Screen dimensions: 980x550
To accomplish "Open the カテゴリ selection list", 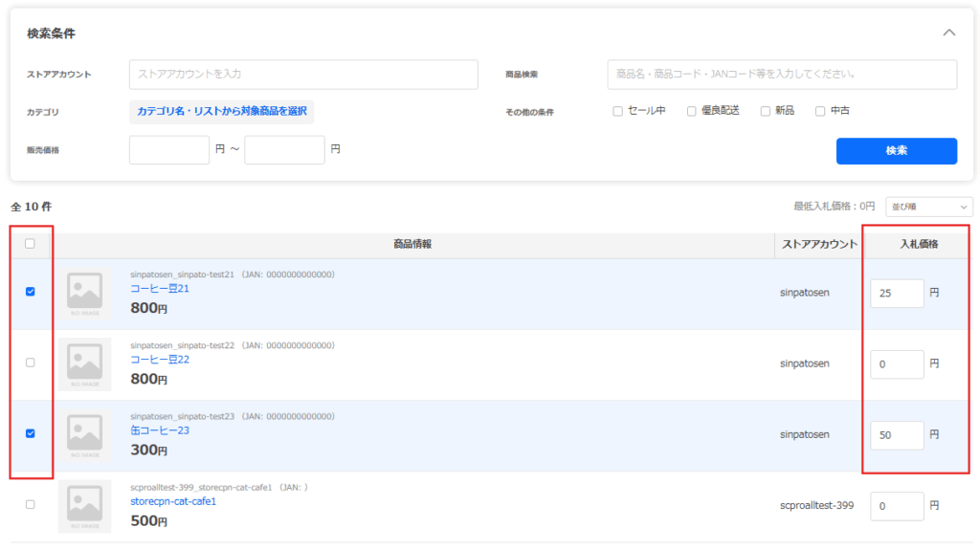I will click(221, 112).
